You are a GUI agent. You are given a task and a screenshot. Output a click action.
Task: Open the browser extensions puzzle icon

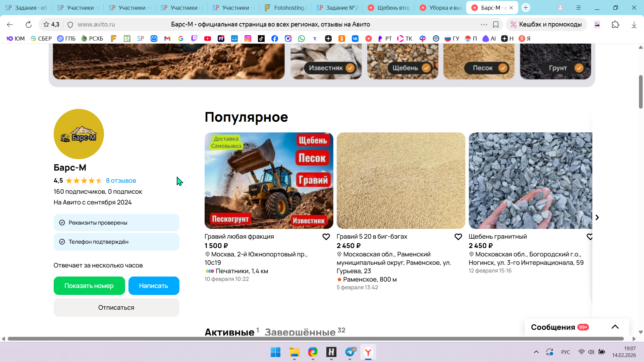[615, 24]
